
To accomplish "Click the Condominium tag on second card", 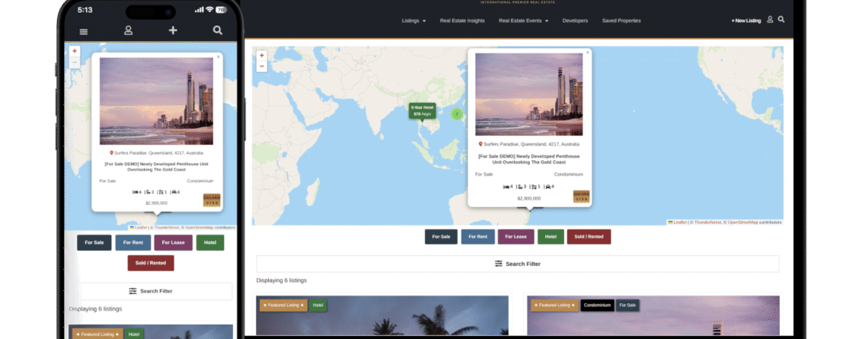I will pyautogui.click(x=597, y=305).
